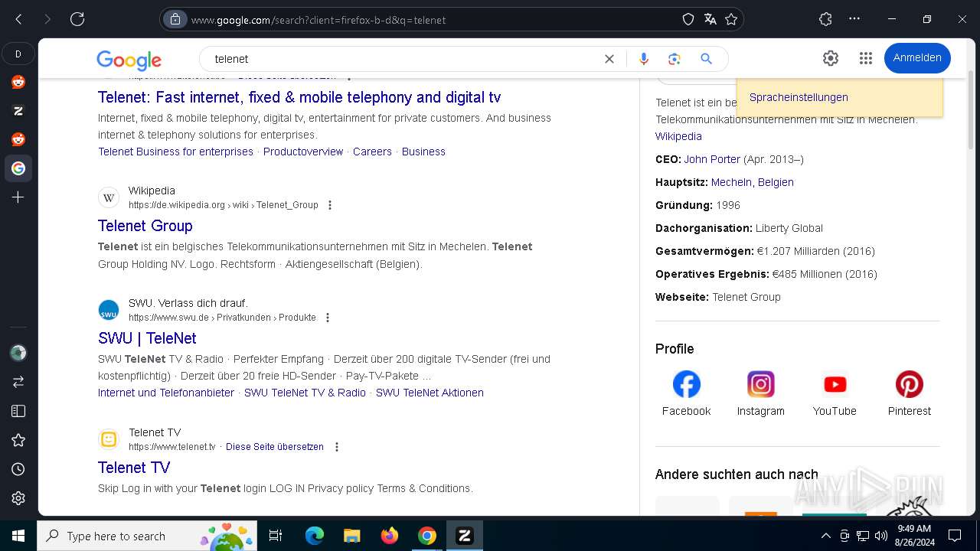Image resolution: width=980 pixels, height=551 pixels.
Task: Open the first Reddit sidebar tab
Action: point(18,82)
